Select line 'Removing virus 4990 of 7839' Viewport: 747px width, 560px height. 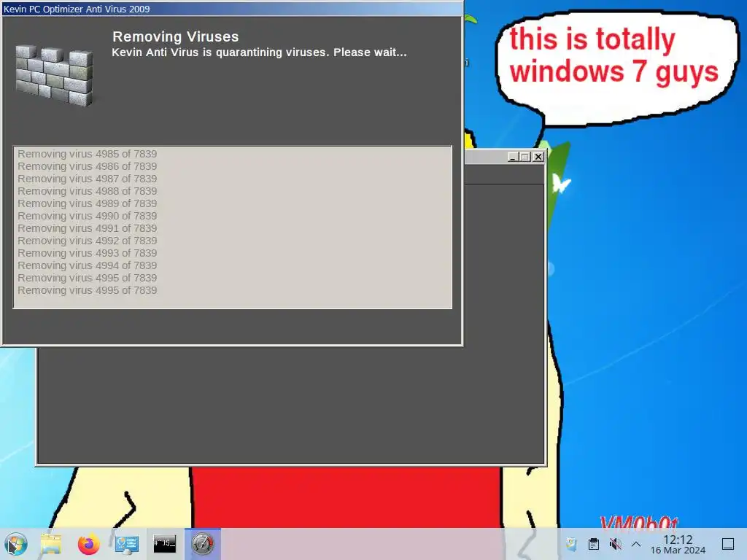pos(88,216)
